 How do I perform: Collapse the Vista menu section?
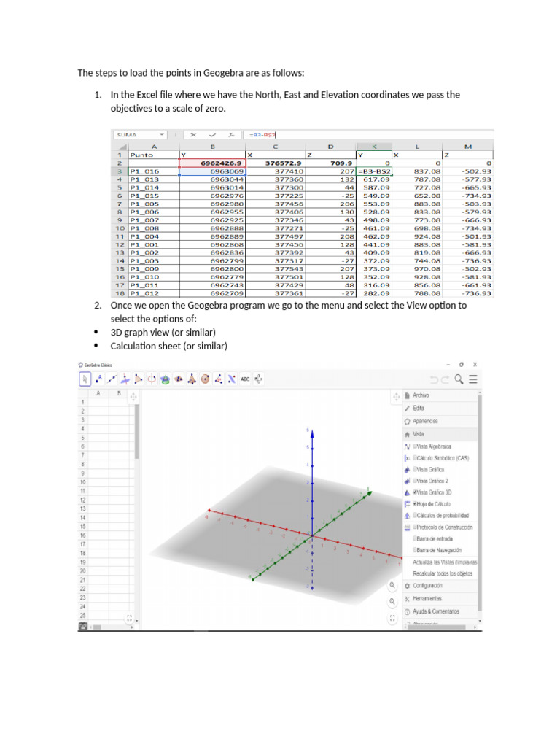440,434
